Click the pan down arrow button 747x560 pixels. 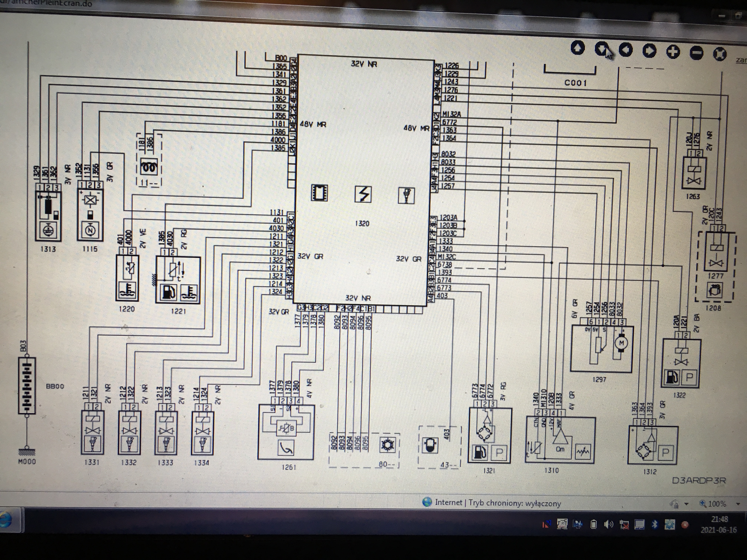tap(601, 49)
